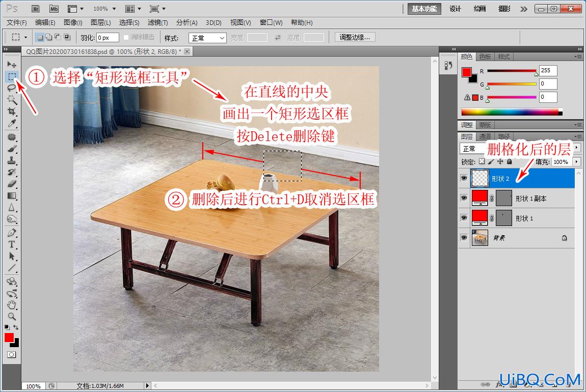The image size is (586, 392).
Task: Select the Pen tool
Action: tap(12, 233)
